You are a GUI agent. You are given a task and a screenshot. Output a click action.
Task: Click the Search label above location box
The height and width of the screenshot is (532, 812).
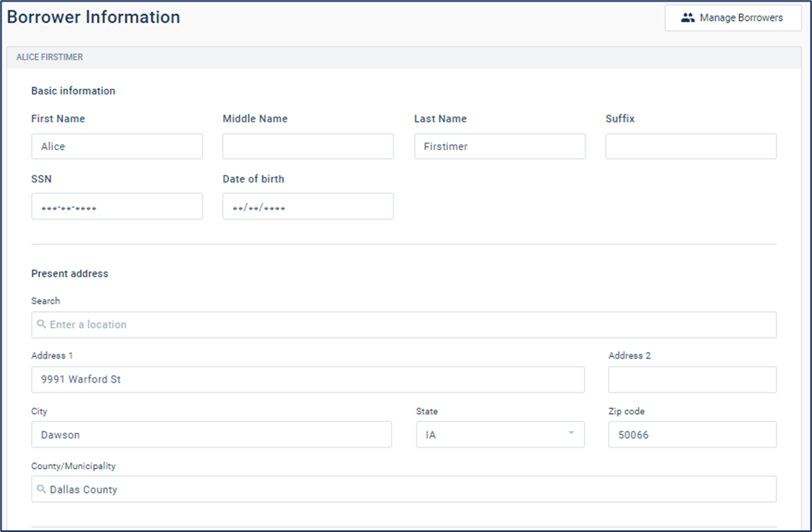(46, 301)
